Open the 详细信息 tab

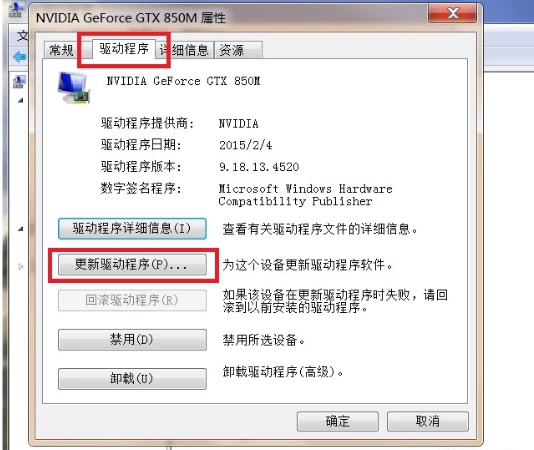tap(184, 50)
